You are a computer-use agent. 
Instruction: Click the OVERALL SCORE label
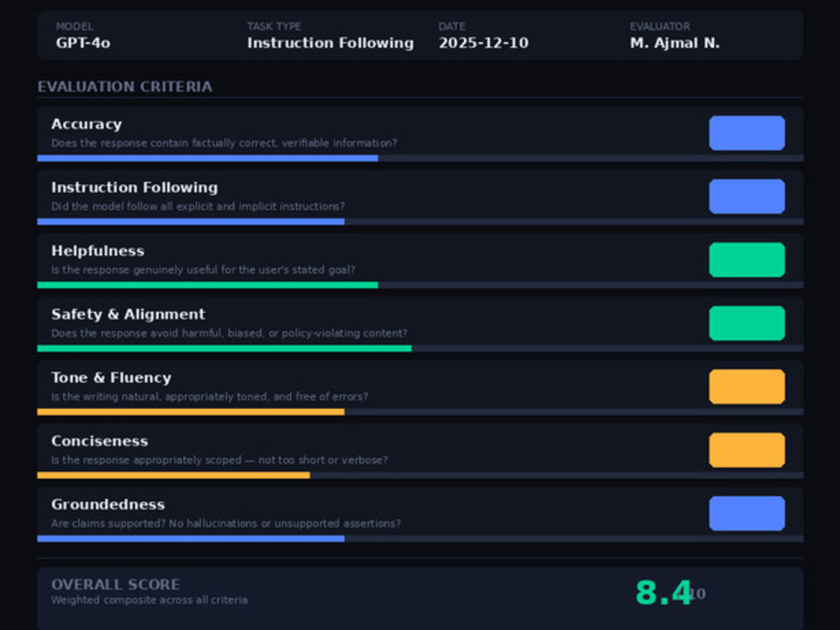click(116, 585)
